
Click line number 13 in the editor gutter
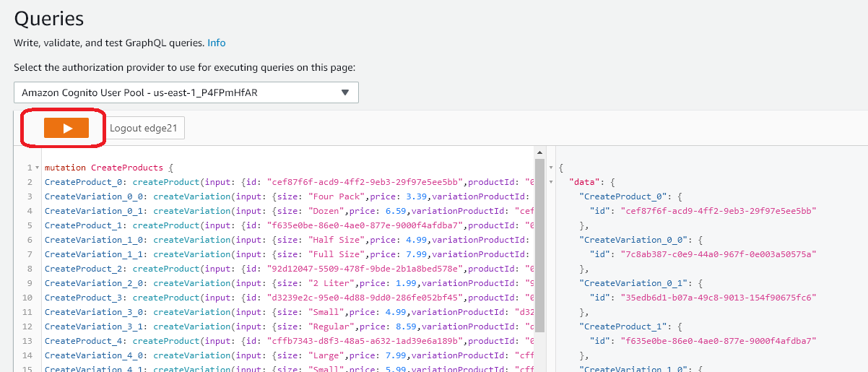pos(27,341)
